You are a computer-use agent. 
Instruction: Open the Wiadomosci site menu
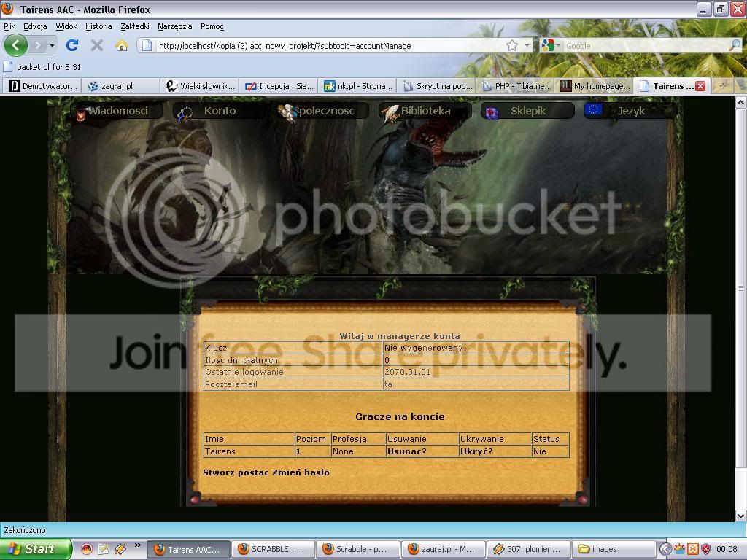coord(117,111)
